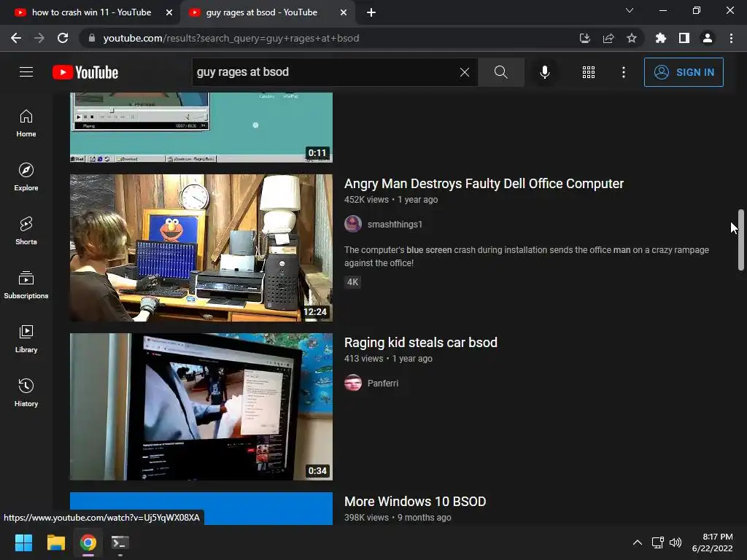The image size is (747, 560).
Task: Open a new browser tab
Action: 371,12
